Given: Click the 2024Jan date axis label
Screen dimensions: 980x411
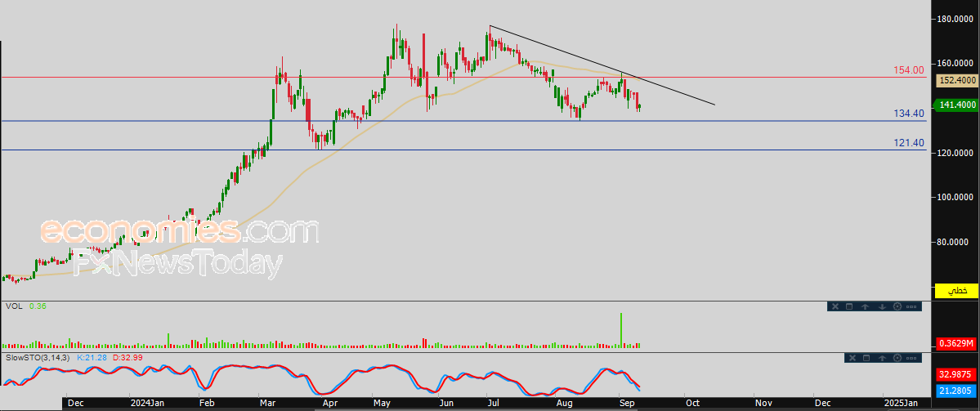Looking at the screenshot, I should [x=148, y=404].
